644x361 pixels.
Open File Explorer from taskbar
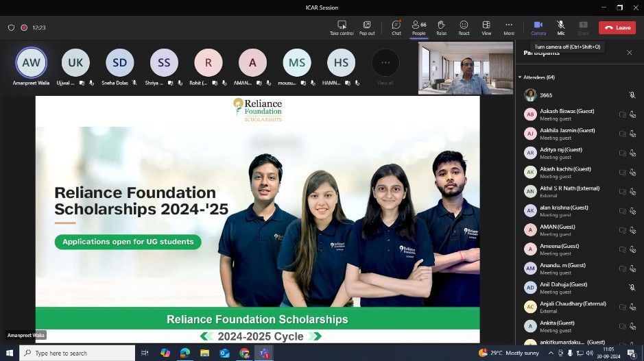204,353
